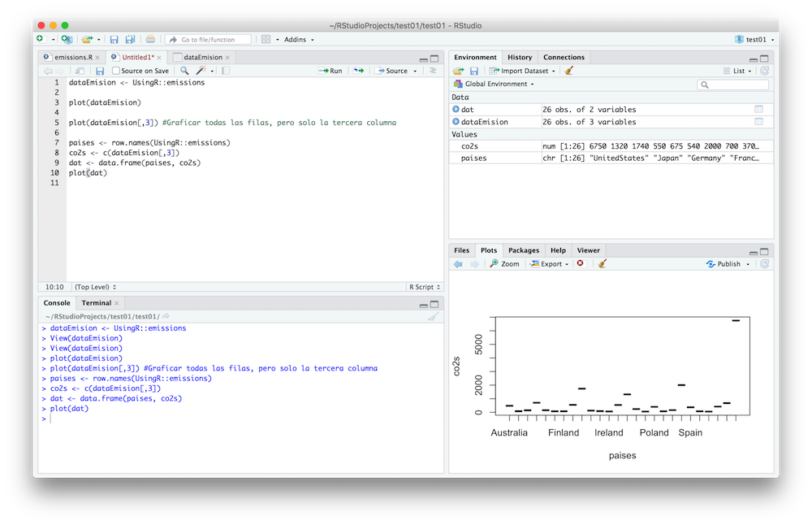
Task: Click the broom icon to clear environment objects
Action: (569, 71)
